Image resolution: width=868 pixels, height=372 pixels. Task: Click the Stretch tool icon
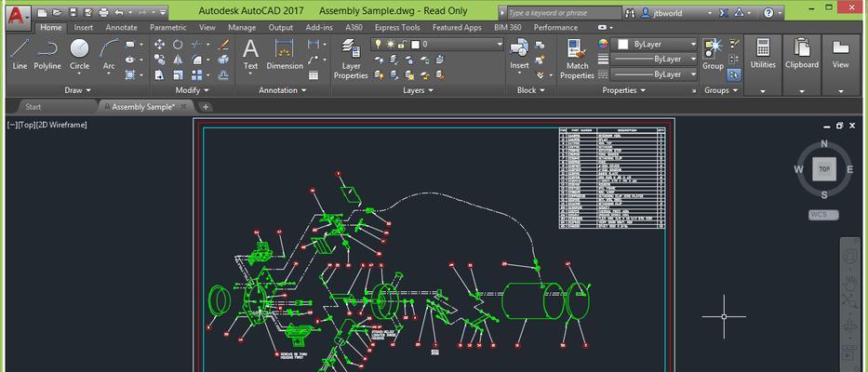click(159, 74)
